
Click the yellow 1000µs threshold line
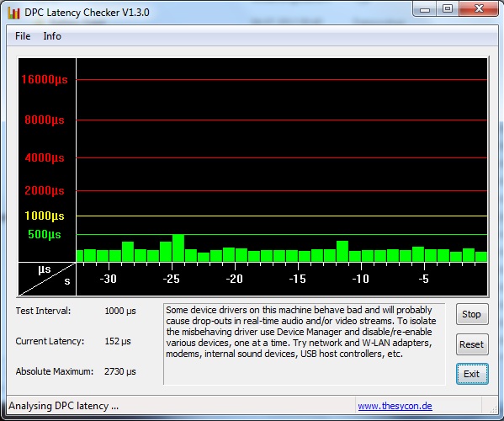[x=282, y=216]
